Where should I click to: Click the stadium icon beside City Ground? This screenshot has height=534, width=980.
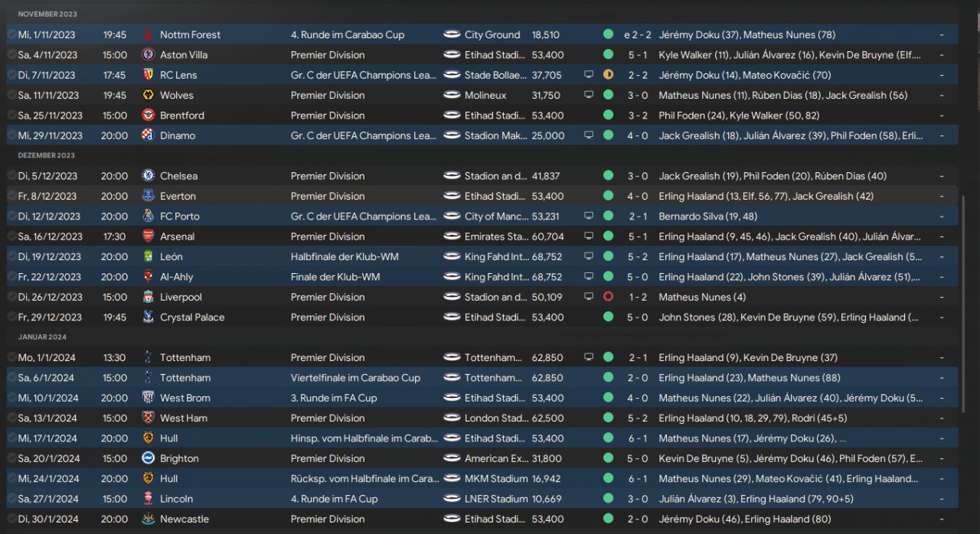(x=452, y=34)
